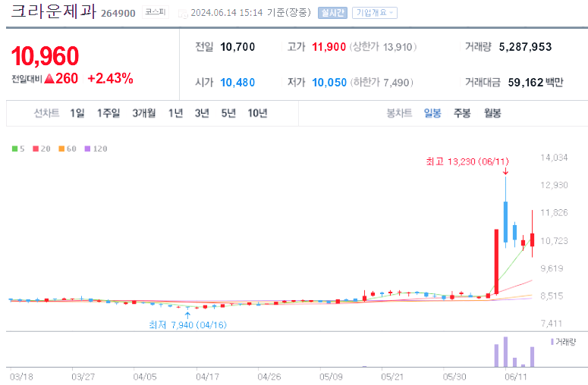The width and height of the screenshot is (588, 385).
Task: Click the 고가 value 11,900
Action: (x=329, y=47)
